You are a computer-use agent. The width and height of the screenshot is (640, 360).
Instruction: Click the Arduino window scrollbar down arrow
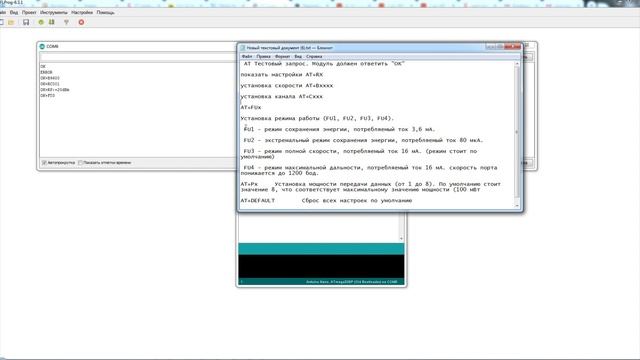click(x=401, y=238)
